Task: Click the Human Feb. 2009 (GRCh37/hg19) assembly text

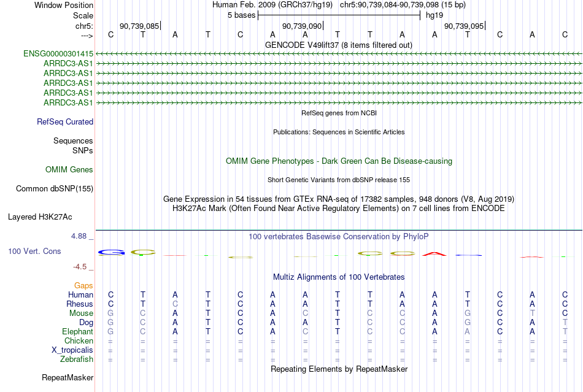Action: pyautogui.click(x=272, y=5)
